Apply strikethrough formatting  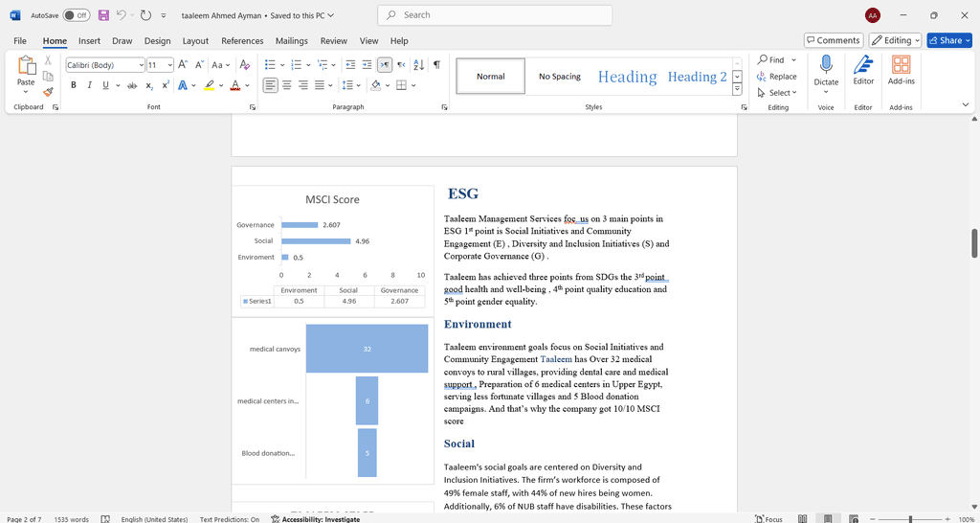coord(132,85)
